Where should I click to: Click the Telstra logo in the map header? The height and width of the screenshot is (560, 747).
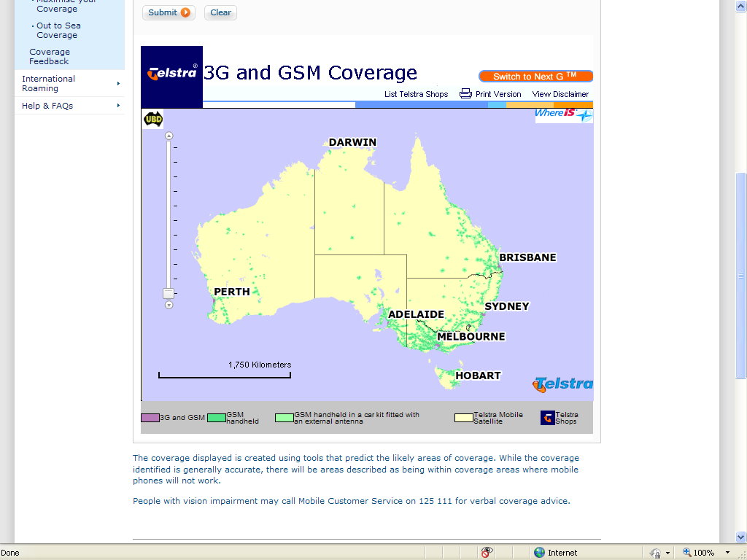click(x=171, y=77)
